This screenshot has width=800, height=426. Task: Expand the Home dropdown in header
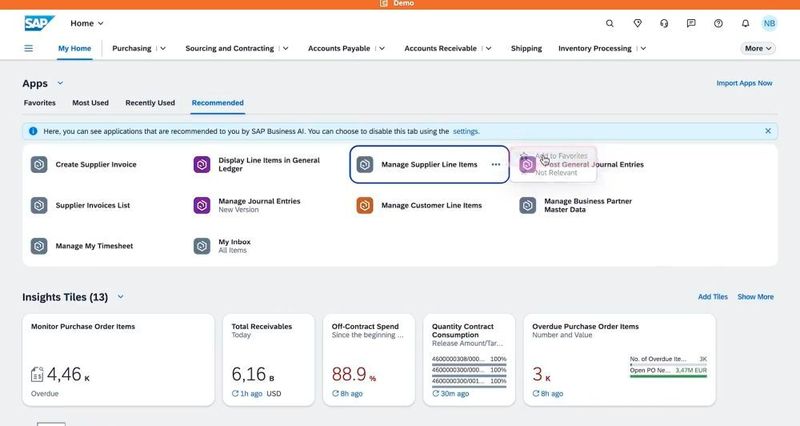[101, 23]
